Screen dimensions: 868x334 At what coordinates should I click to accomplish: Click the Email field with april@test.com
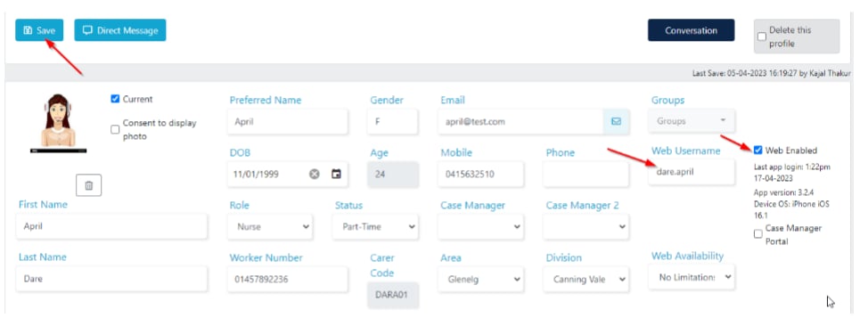(x=520, y=122)
